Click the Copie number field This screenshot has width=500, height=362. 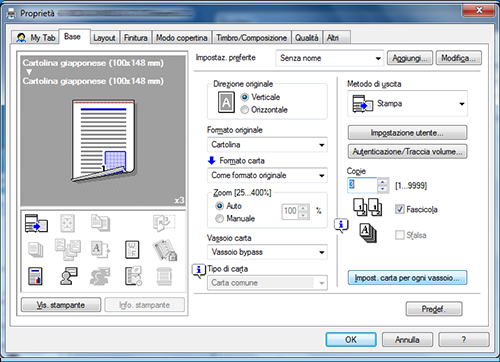363,185
